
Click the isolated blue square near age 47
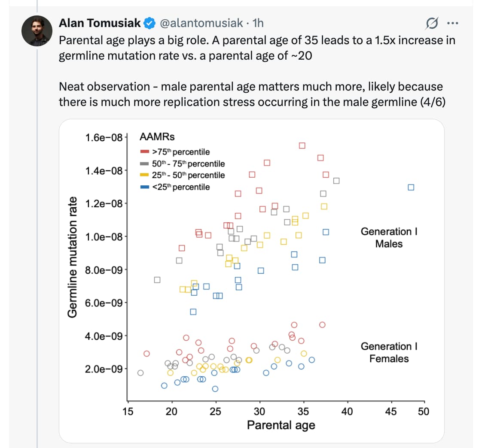411,188
